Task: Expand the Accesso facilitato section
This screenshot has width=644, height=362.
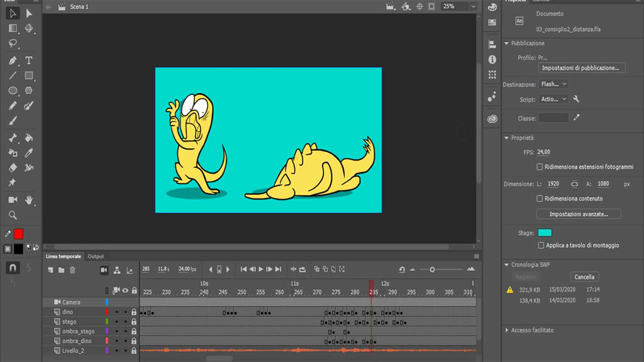Action: click(x=506, y=330)
